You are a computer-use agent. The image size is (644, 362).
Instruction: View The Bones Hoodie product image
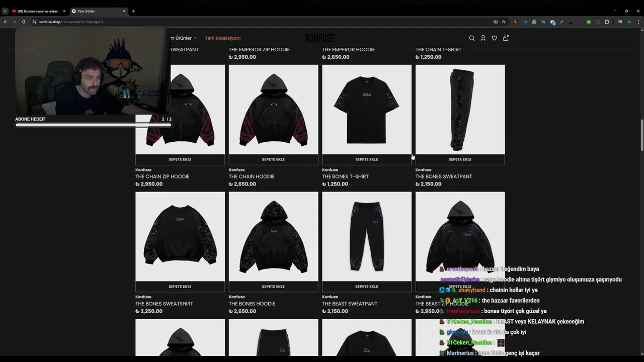[273, 236]
